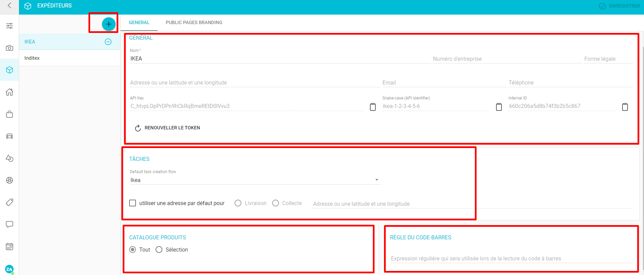This screenshot has width=644, height=275.
Task: Click the Numéro d'entreprise field
Action: 507,59
